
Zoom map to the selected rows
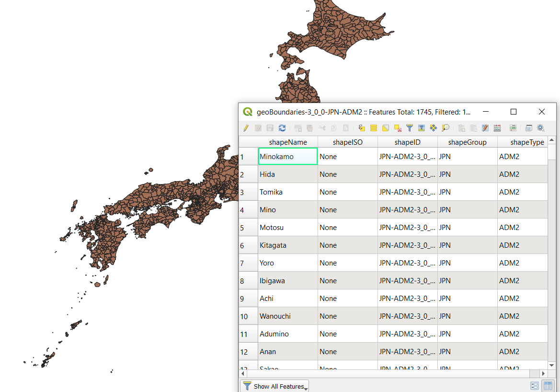[445, 127]
